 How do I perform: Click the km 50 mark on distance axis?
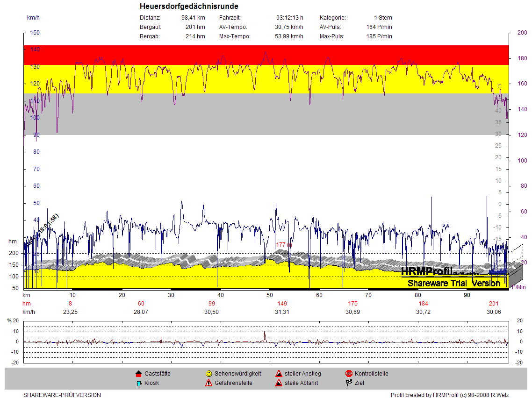coord(270,295)
